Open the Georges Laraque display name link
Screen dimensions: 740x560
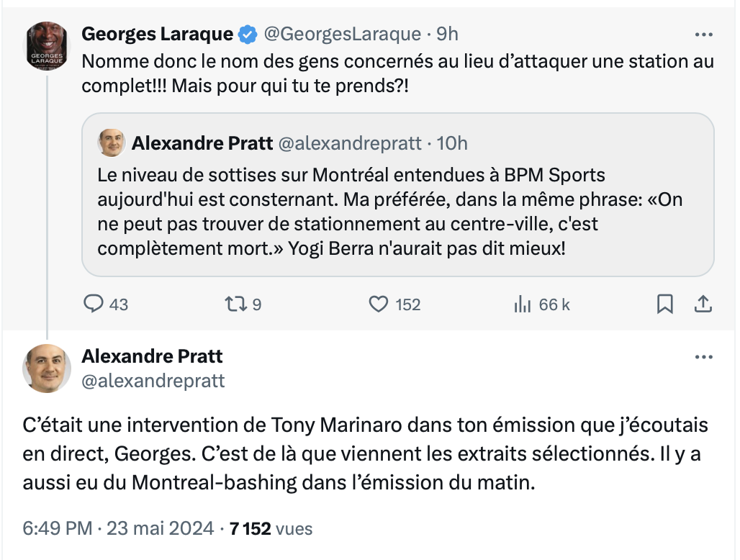[157, 34]
